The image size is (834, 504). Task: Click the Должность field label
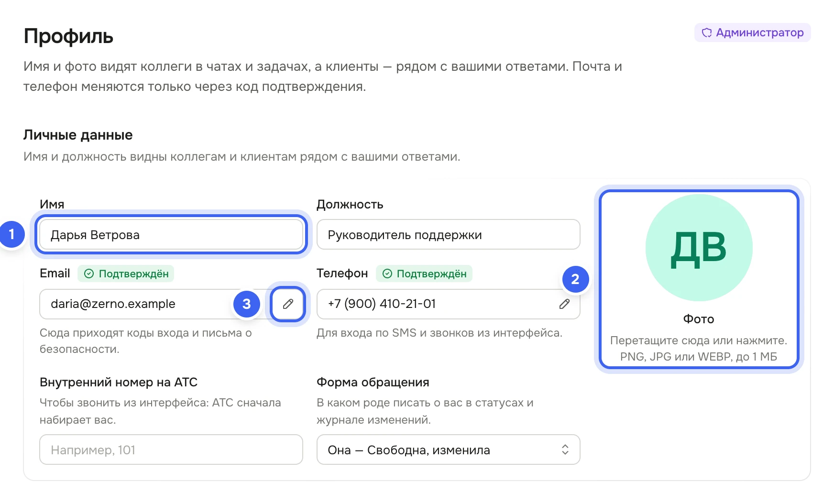pos(350,205)
